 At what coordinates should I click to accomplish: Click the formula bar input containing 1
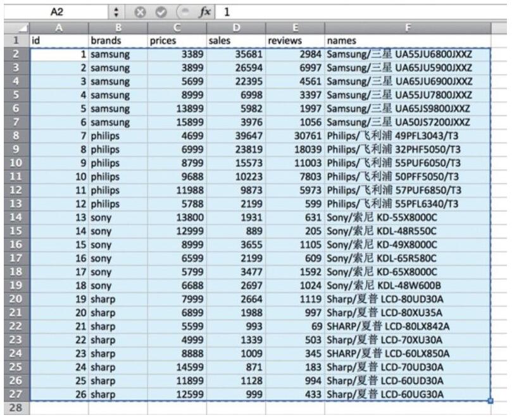tap(361, 13)
